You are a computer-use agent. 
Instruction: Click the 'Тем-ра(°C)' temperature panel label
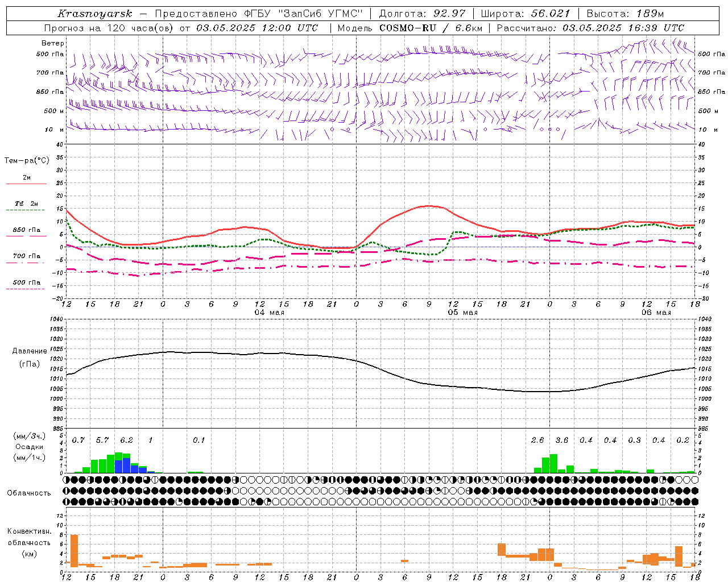(27, 161)
